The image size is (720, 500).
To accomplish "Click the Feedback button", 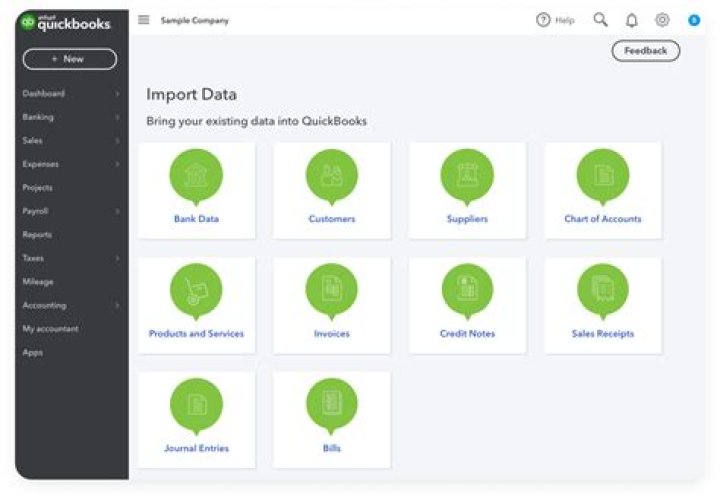I will coord(645,51).
